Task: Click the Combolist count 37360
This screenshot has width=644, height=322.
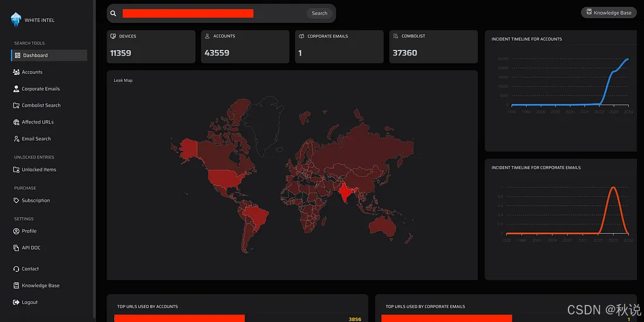Action: point(405,53)
